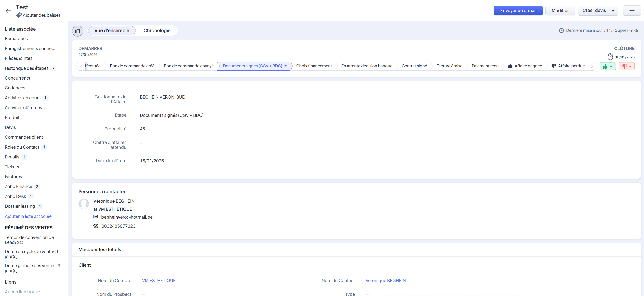Click the green thumbs-up won button
The width and height of the screenshot is (644, 296).
click(x=605, y=66)
